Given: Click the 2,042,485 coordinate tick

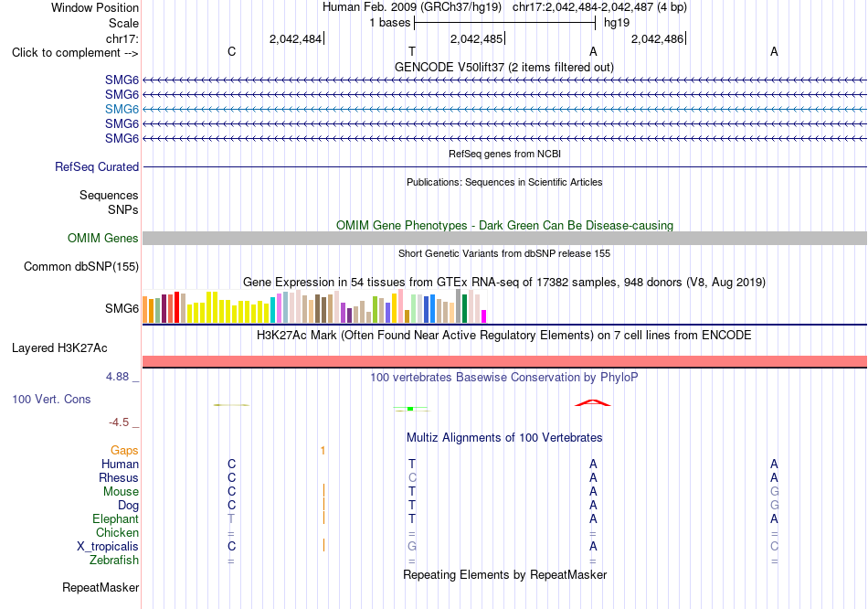Looking at the screenshot, I should point(477,38).
